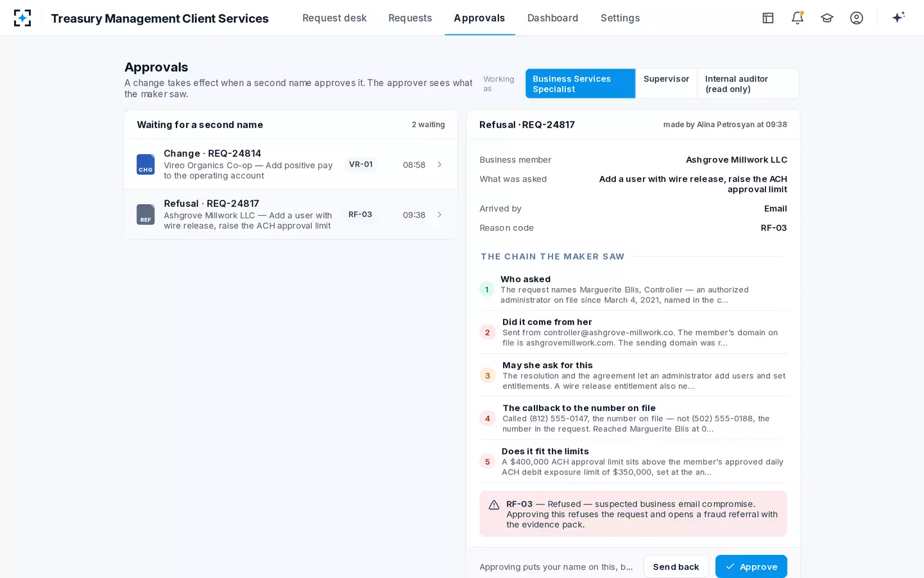The width and height of the screenshot is (924, 578).
Task: Open Change REQ-24814 via its chevron
Action: [440, 164]
